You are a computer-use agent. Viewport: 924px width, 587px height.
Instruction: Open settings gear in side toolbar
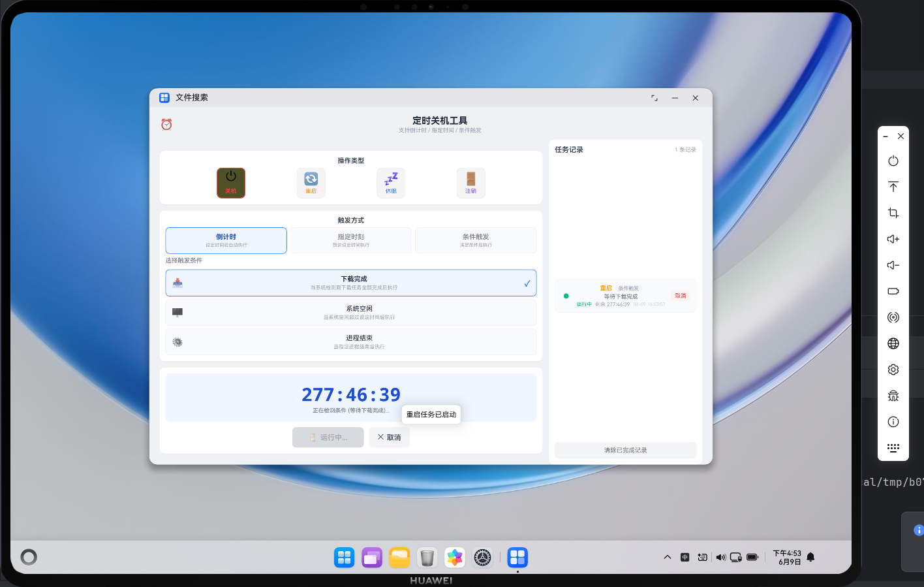pyautogui.click(x=893, y=370)
